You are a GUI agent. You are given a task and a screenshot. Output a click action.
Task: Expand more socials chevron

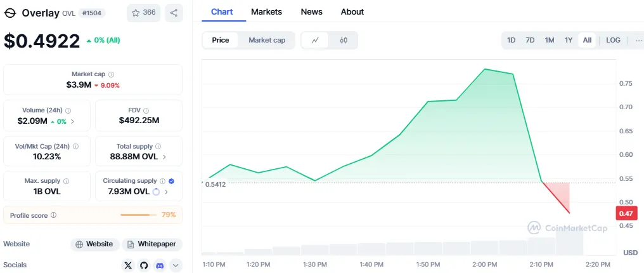(176, 265)
